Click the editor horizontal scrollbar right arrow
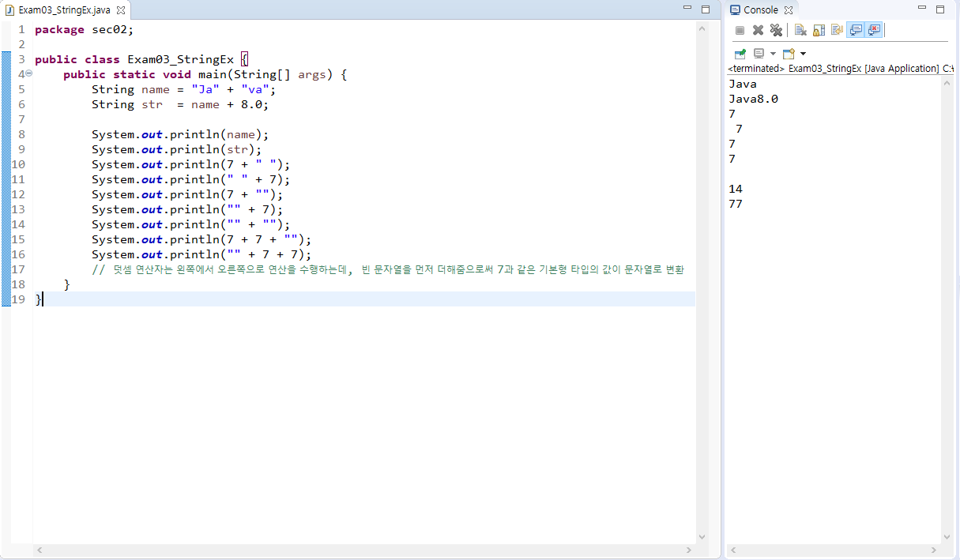This screenshot has width=960, height=560. click(x=690, y=549)
